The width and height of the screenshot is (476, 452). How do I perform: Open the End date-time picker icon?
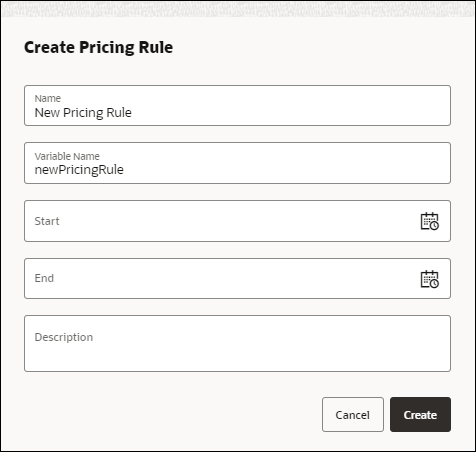429,279
